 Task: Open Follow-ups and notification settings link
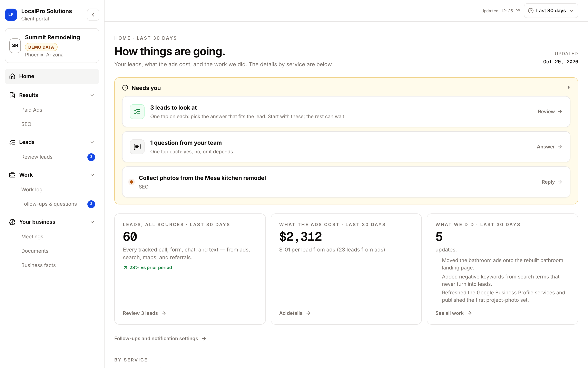(x=160, y=339)
